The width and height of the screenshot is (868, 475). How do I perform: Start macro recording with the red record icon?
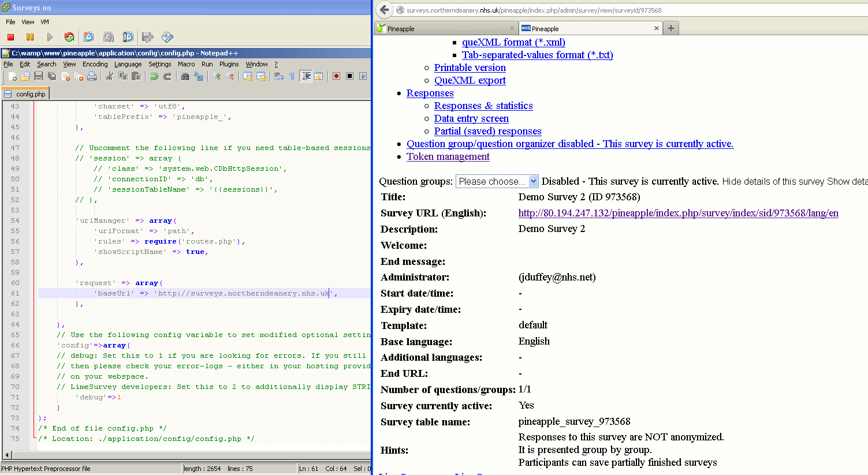point(336,76)
